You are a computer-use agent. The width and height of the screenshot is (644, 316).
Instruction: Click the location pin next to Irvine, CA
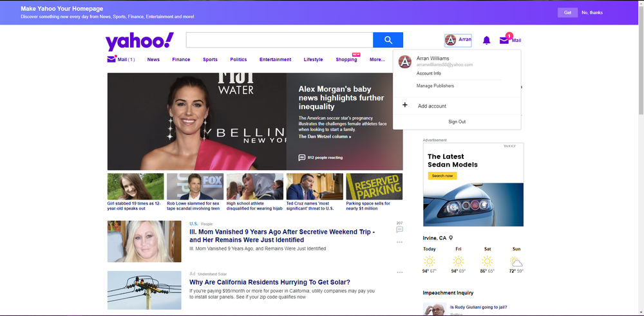451,238
